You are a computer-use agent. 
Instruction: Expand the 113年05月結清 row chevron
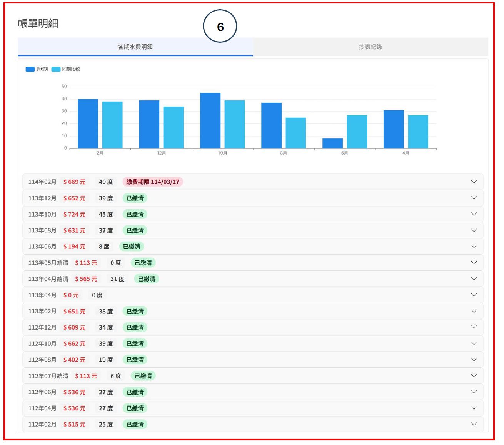[474, 262]
